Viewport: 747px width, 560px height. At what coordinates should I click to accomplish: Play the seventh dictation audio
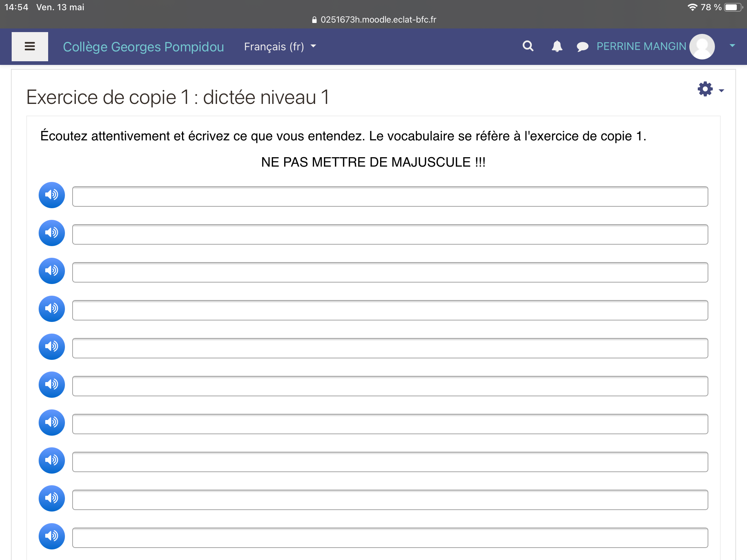click(x=52, y=423)
